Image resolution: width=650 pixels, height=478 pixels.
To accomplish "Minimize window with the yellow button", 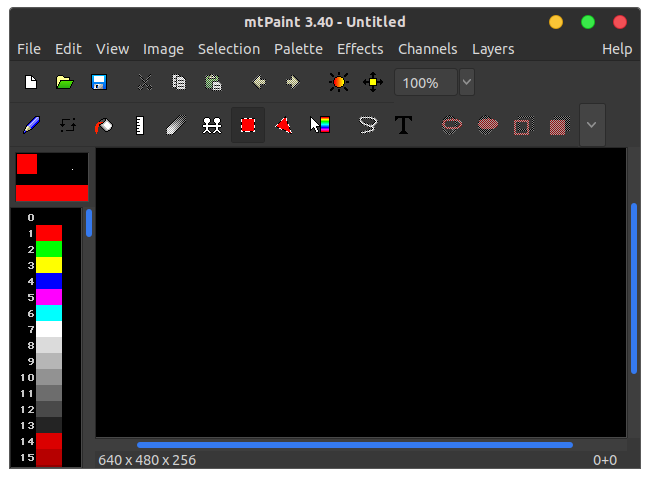I will 556,22.
